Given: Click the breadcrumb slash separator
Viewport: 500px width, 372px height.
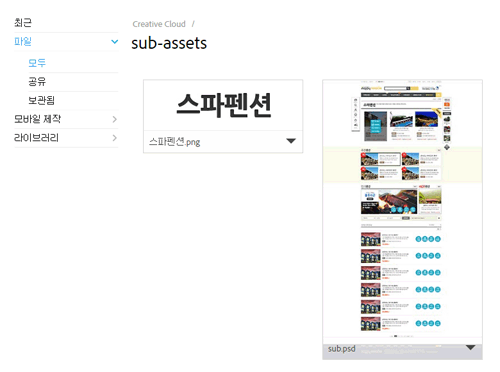Looking at the screenshot, I should tap(193, 24).
